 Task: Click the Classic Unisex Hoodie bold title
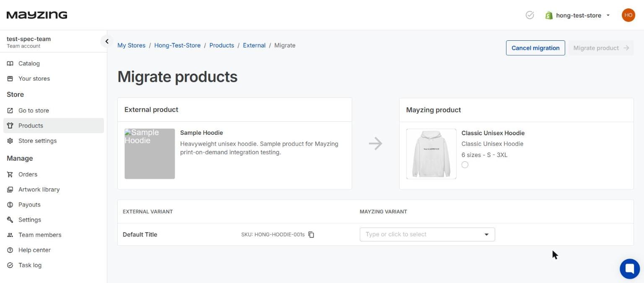pyautogui.click(x=493, y=133)
